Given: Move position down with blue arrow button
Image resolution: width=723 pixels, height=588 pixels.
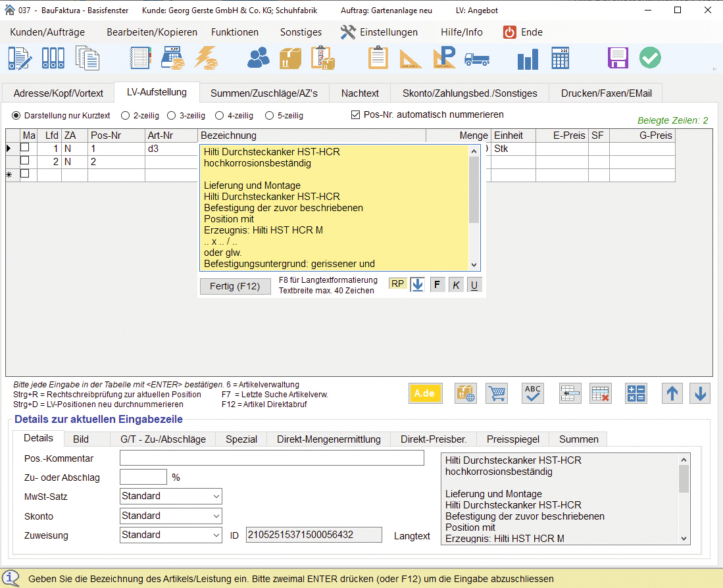Looking at the screenshot, I should tap(700, 393).
